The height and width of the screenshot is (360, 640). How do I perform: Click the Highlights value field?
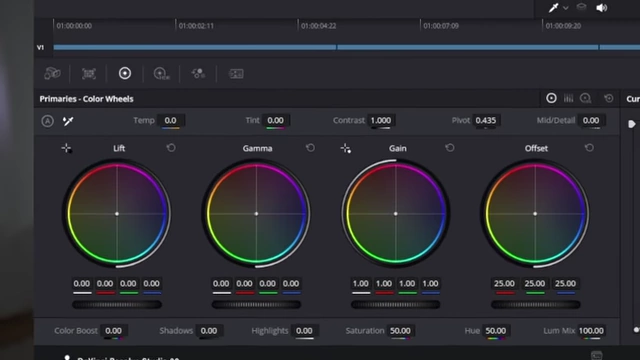(x=304, y=331)
